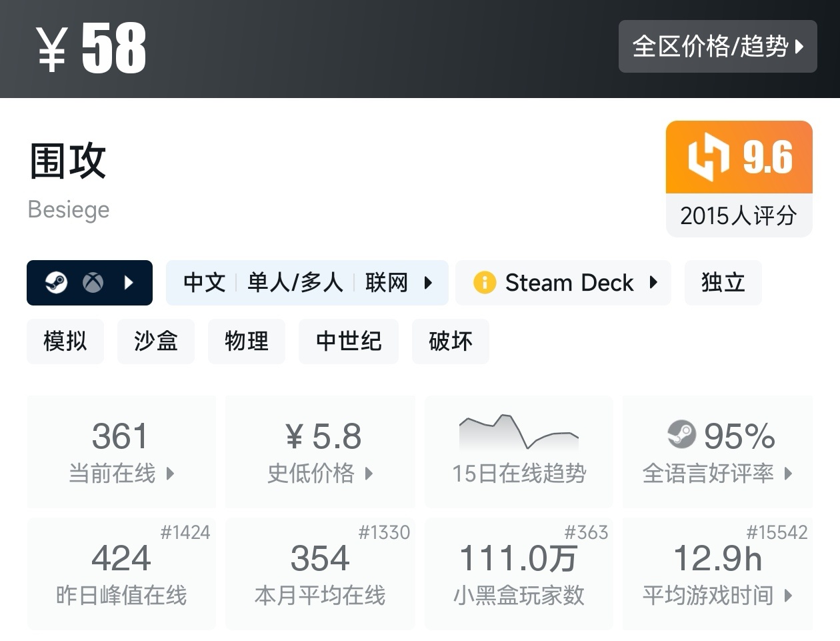Select the 独立 tag
The width and height of the screenshot is (840, 641).
(x=723, y=283)
